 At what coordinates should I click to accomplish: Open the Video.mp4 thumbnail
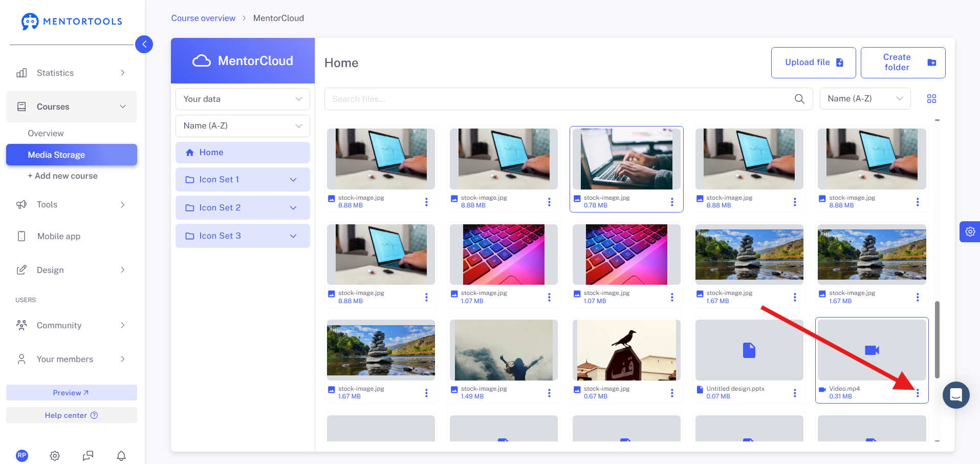click(872, 350)
